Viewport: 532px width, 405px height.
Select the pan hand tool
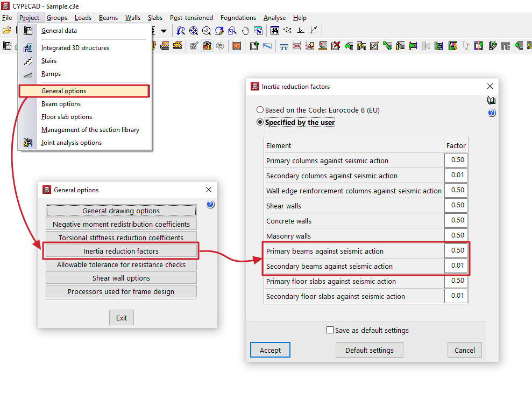point(245,31)
